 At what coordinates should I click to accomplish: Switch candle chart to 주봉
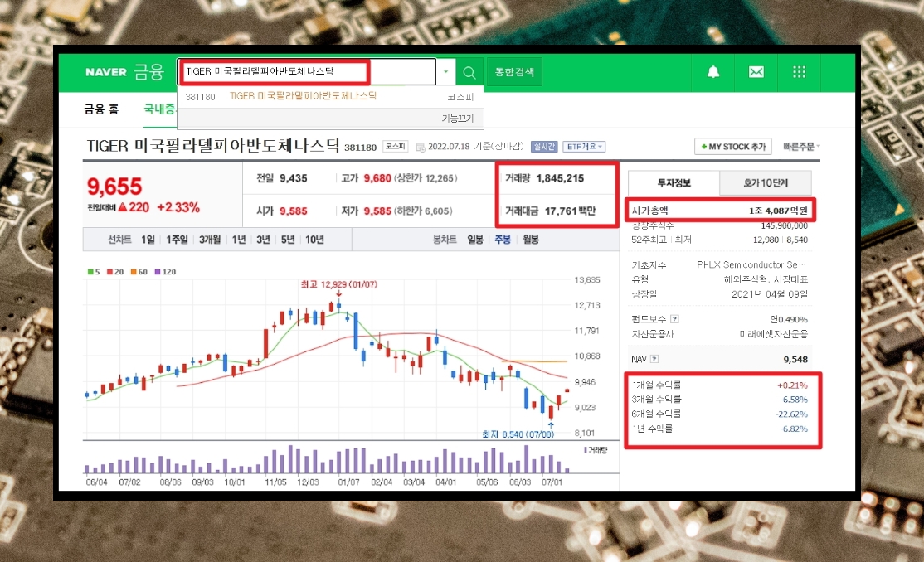click(x=503, y=240)
